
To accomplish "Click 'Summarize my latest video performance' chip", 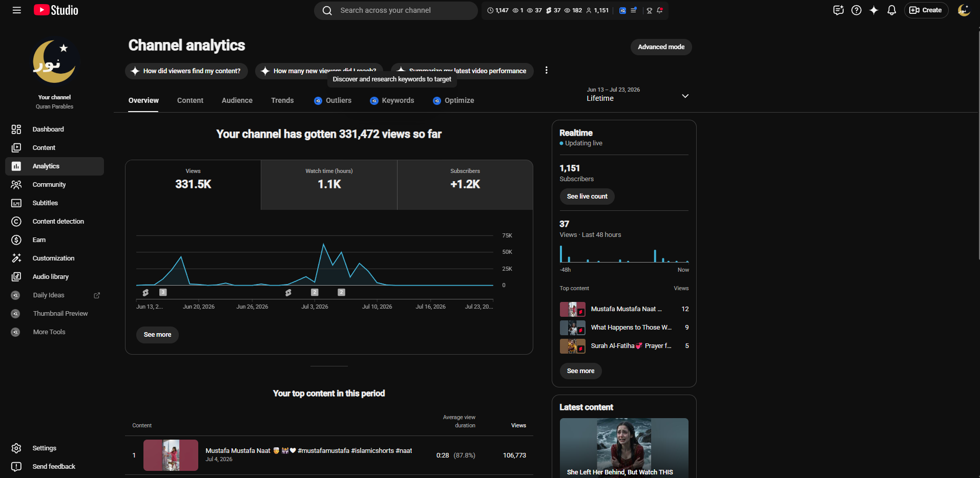I will pyautogui.click(x=462, y=71).
